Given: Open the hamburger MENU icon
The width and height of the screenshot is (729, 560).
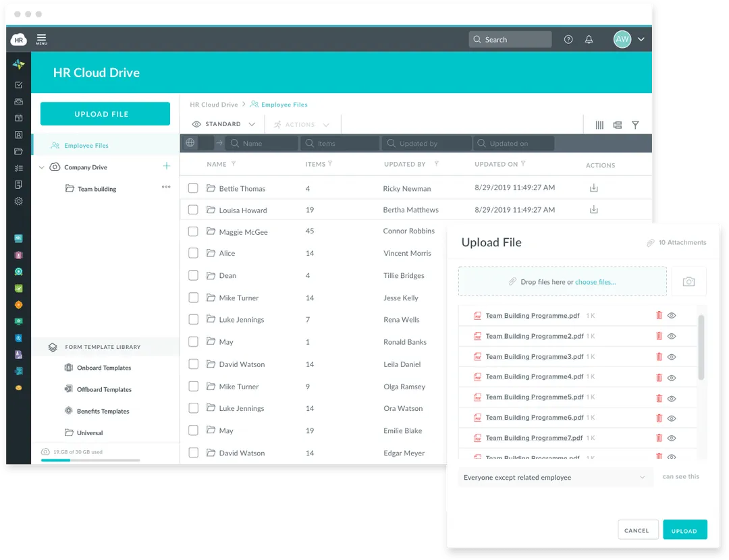Looking at the screenshot, I should [x=41, y=39].
